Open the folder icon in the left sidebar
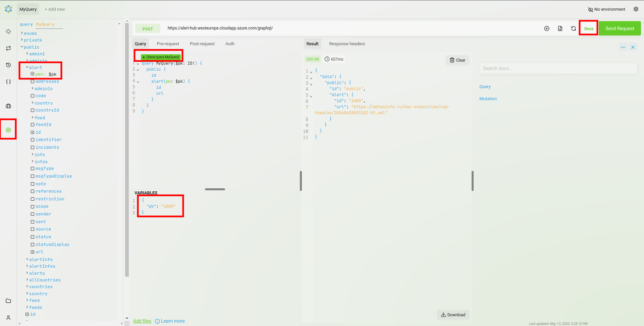Screen dimensions: 644x326 pos(8,301)
